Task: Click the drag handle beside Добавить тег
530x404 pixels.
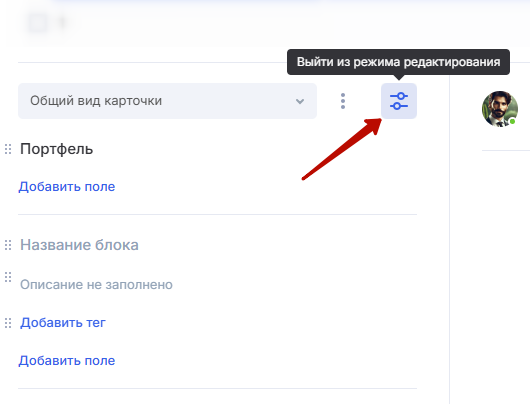Action: click(8, 323)
